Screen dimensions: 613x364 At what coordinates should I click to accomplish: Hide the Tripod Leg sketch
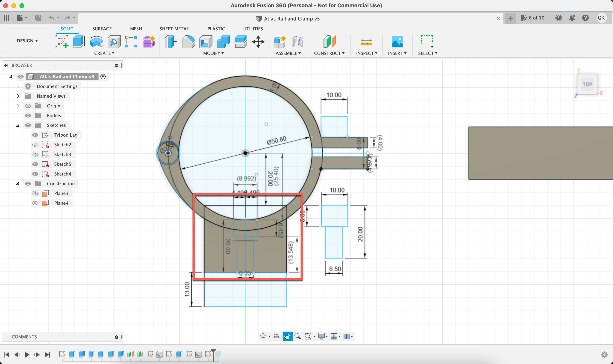pyautogui.click(x=35, y=135)
